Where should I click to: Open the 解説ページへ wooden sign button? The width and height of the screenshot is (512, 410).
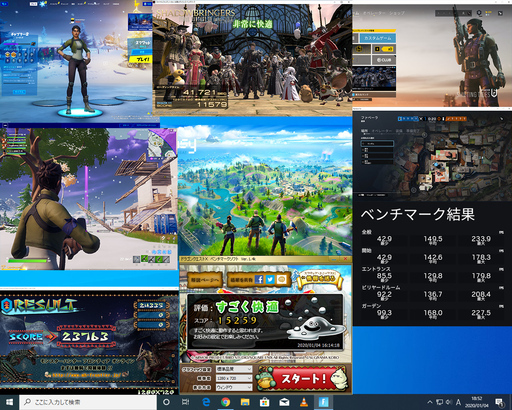[205, 280]
